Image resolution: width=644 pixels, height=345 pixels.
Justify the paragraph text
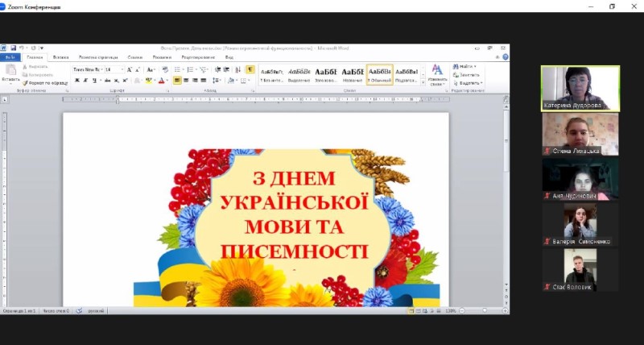click(x=204, y=81)
